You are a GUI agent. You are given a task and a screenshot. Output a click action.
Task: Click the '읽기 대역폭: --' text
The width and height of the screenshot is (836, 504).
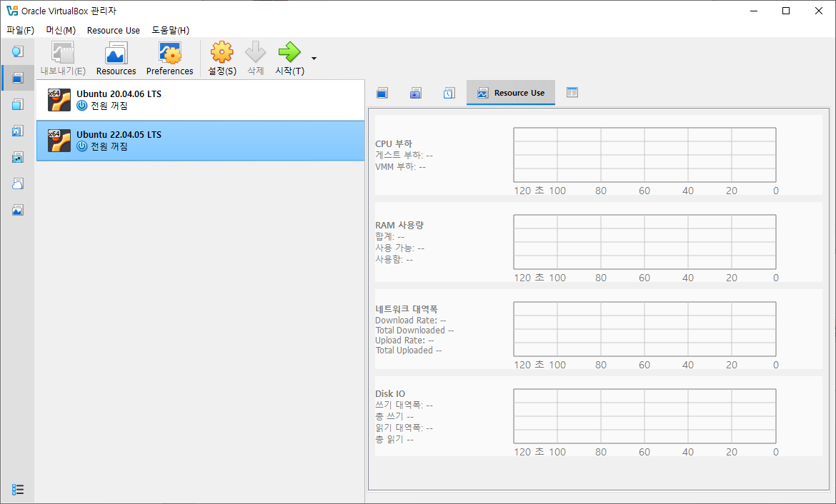point(404,428)
